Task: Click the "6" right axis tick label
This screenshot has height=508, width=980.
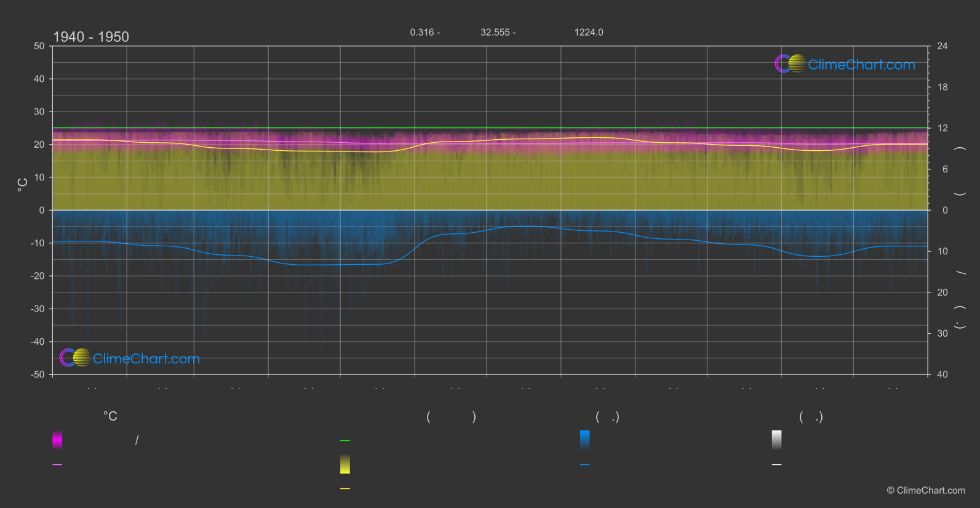Action: tap(945, 169)
